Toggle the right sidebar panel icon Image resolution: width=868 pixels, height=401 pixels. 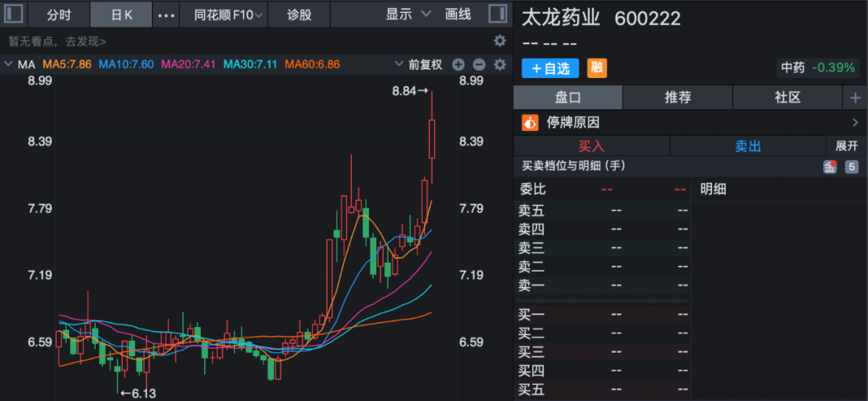(497, 14)
